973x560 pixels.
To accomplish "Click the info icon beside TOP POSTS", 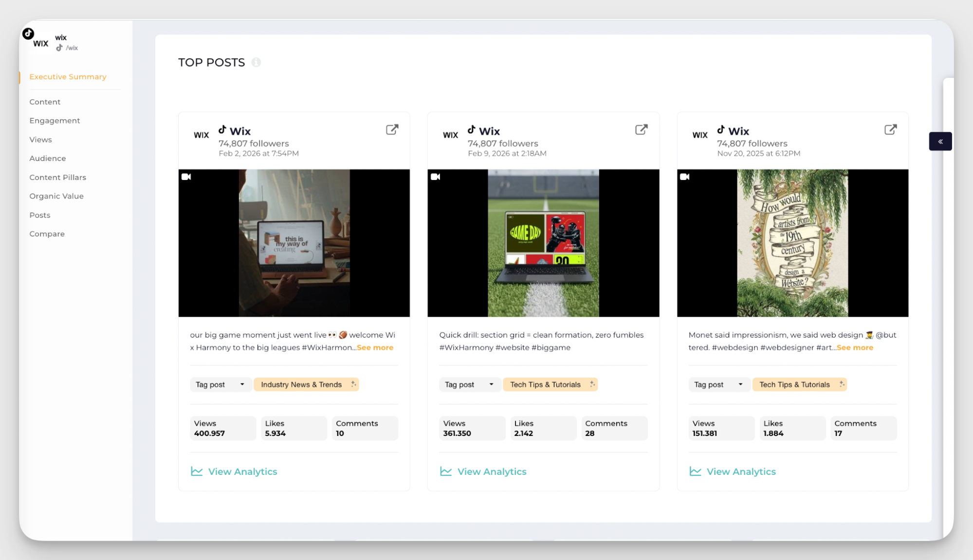I will (256, 62).
